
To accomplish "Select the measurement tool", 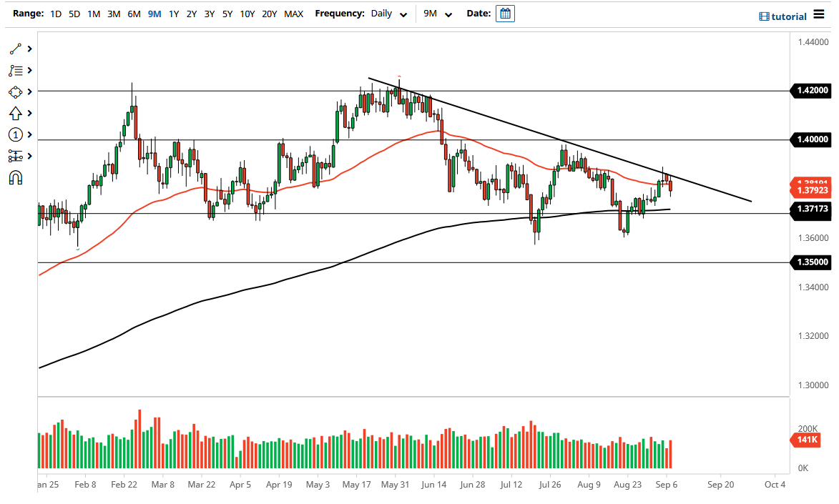I will 14,156.
